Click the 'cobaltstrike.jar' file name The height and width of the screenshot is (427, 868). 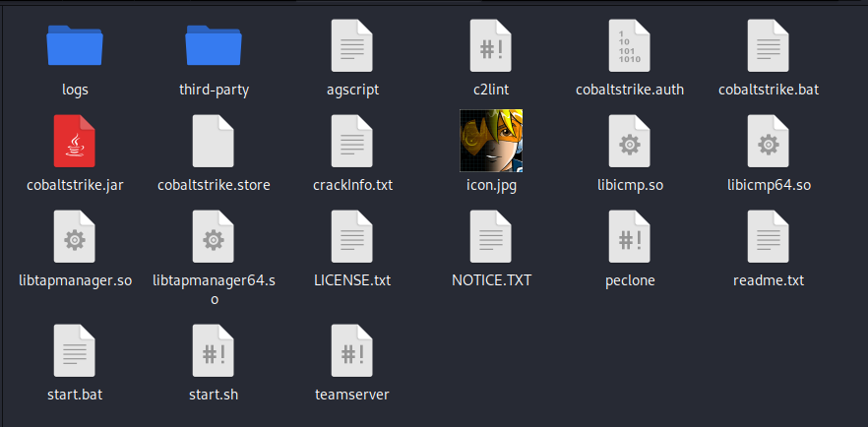click(x=75, y=185)
